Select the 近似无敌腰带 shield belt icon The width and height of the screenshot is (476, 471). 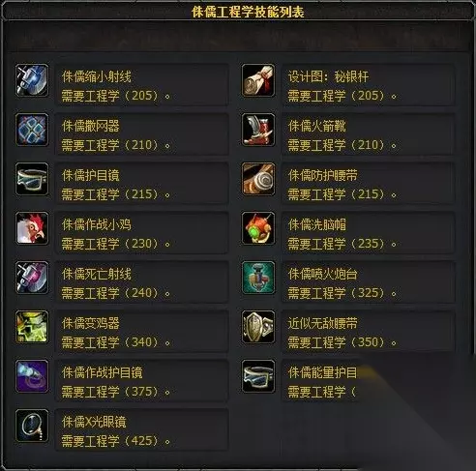click(258, 327)
